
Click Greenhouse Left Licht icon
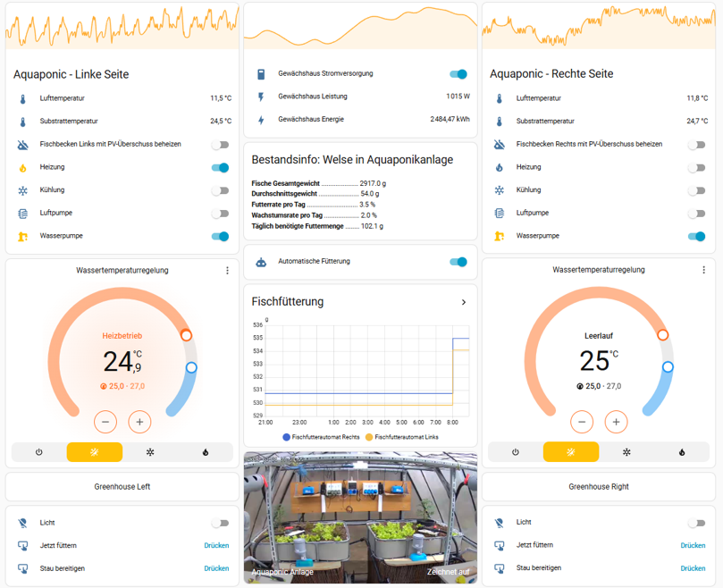[x=22, y=523]
